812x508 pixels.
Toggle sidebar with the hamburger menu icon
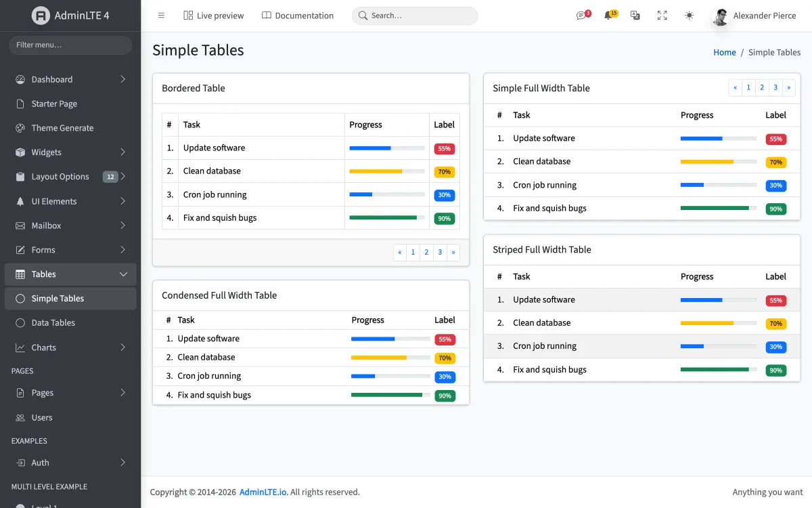(x=161, y=15)
